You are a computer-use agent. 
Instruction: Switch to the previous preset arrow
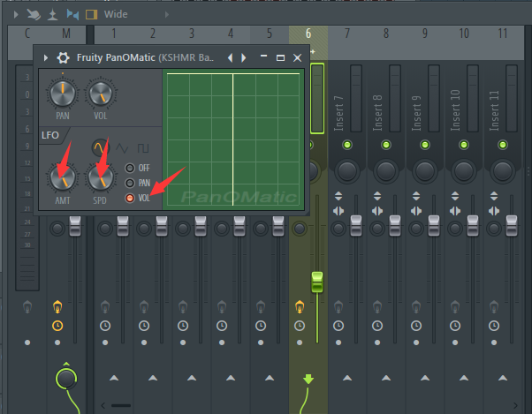[x=231, y=57]
